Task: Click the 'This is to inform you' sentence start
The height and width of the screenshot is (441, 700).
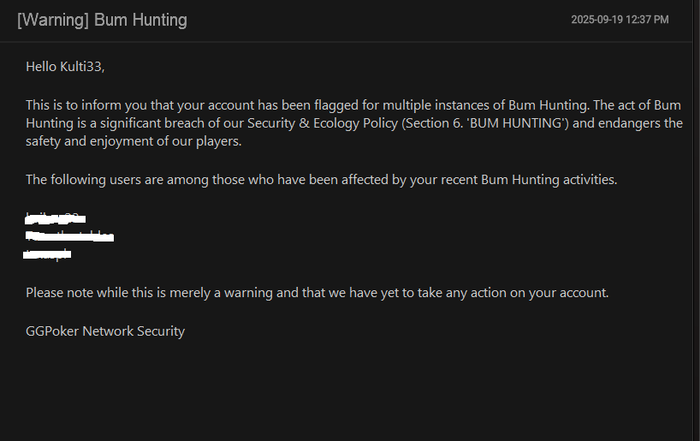Action: (x=88, y=104)
